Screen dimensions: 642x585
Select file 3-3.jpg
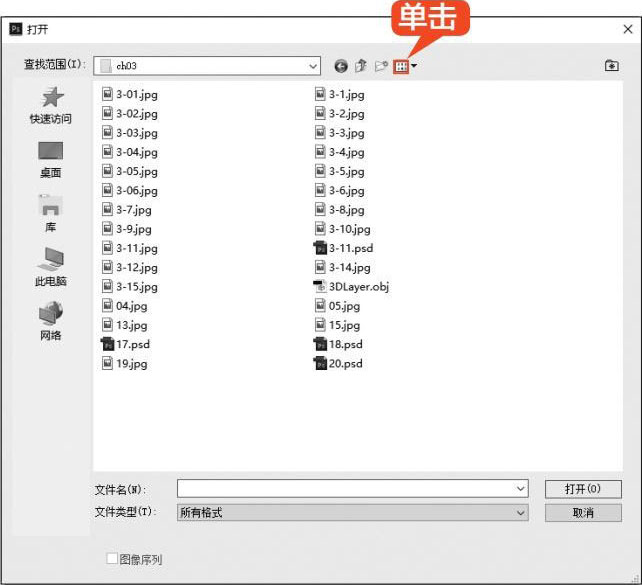339,133
